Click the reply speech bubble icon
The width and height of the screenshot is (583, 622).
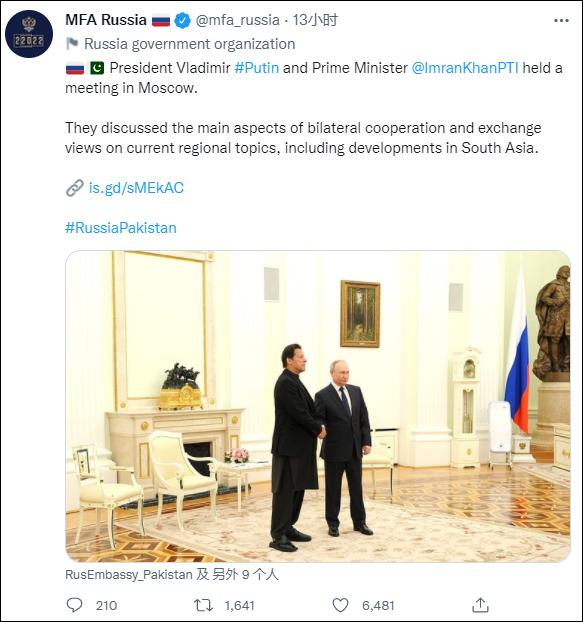[74, 605]
